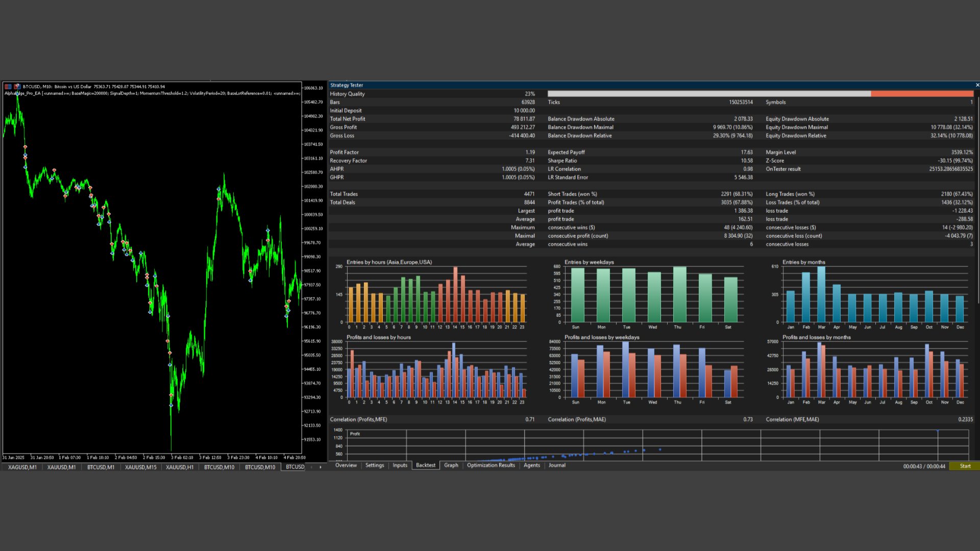Select the XAUUSD,H1 chart tab
Image resolution: width=980 pixels, height=551 pixels.
coord(179,467)
